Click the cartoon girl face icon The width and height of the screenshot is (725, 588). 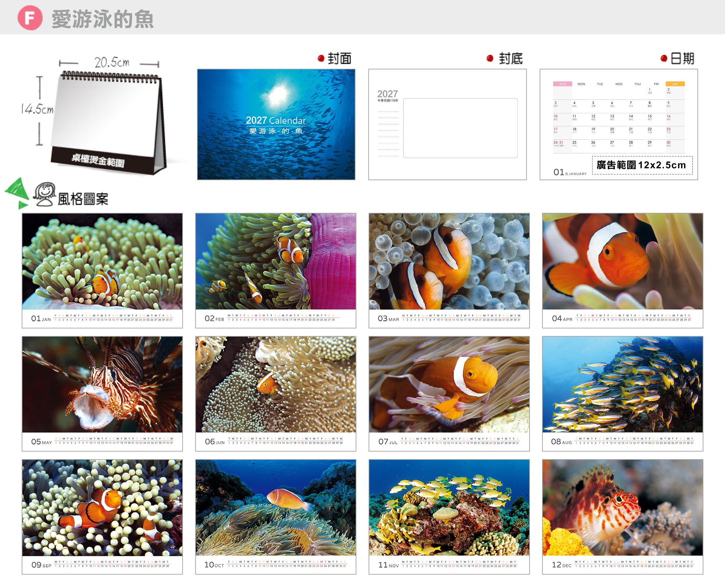coord(44,194)
